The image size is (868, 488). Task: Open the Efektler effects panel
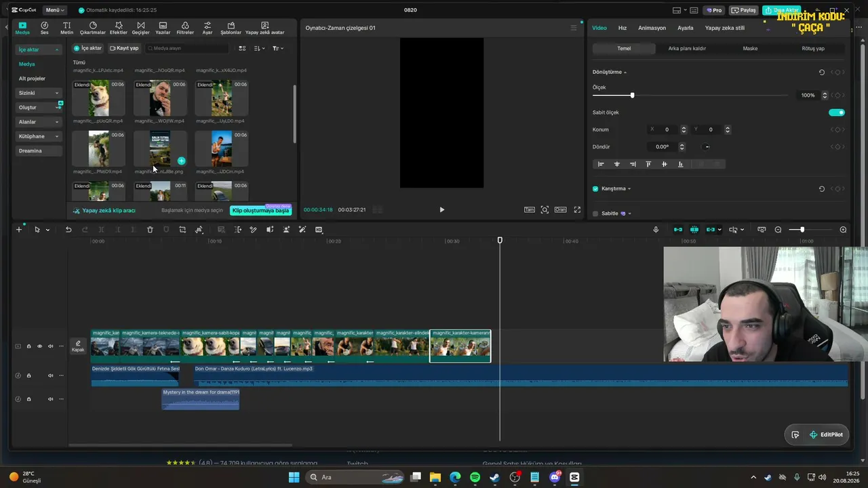tap(119, 28)
